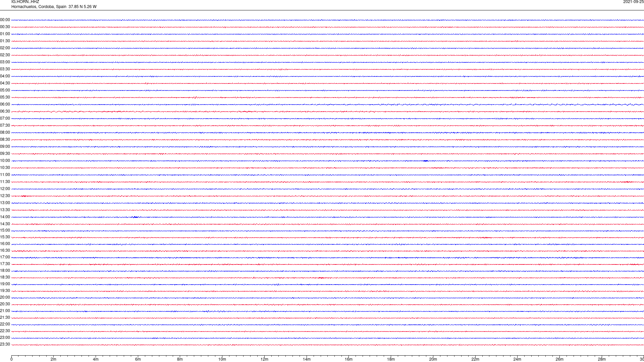Select the 21:30 time row label

pyautogui.click(x=5, y=317)
